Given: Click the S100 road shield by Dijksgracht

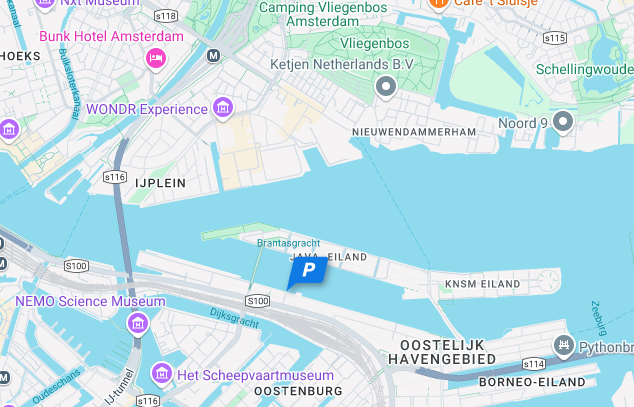Looking at the screenshot, I should pos(258,301).
